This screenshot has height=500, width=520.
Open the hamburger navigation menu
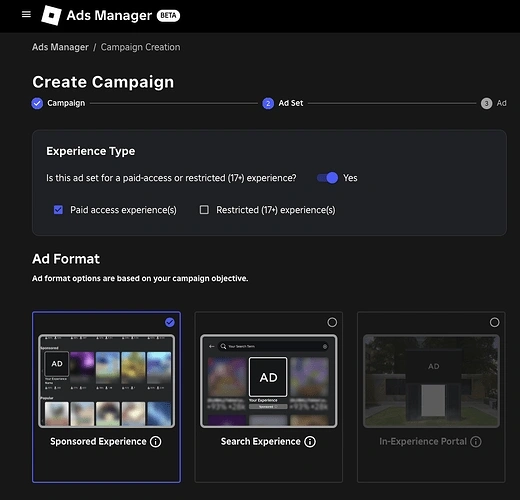pos(26,14)
